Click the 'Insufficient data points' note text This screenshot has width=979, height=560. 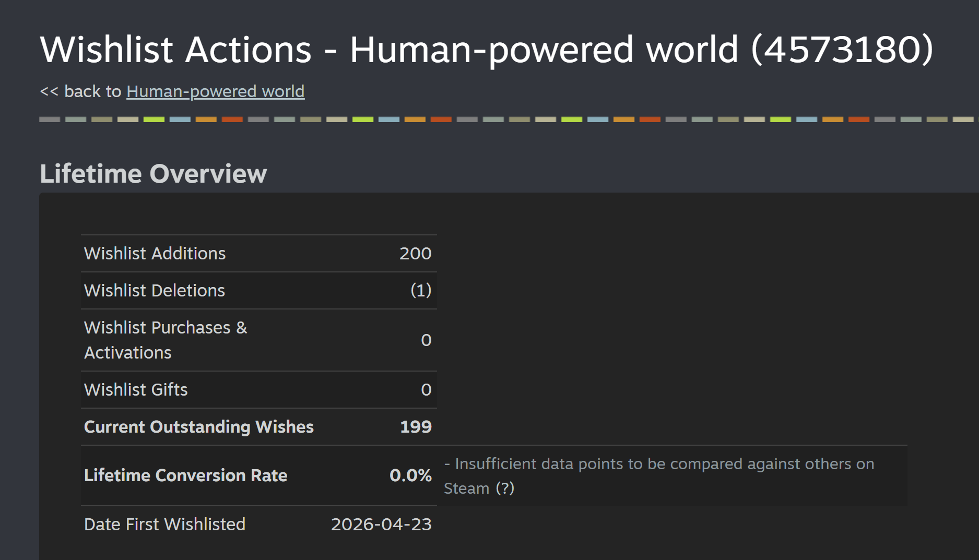[659, 476]
